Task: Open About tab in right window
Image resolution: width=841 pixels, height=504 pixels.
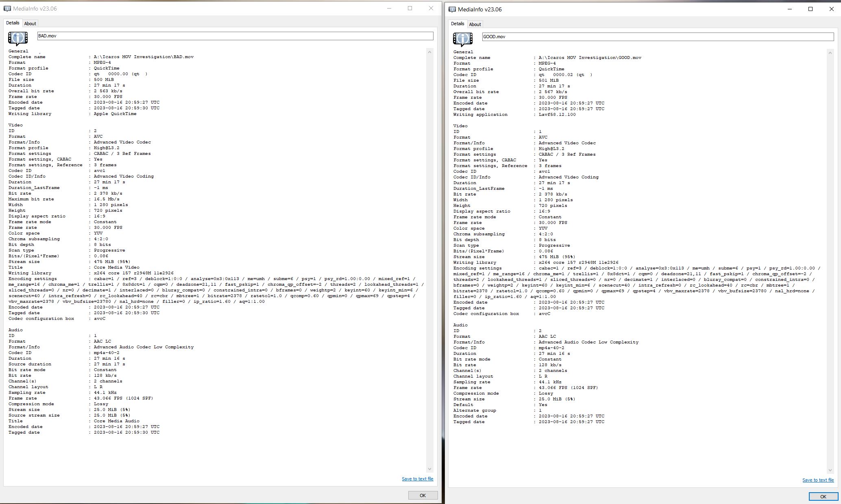Action: 475,24
